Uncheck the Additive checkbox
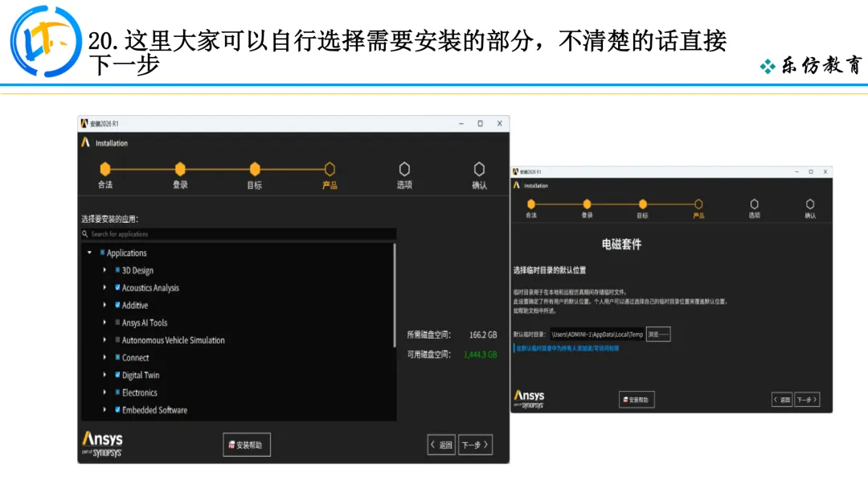Image resolution: width=868 pixels, height=489 pixels. click(x=117, y=305)
